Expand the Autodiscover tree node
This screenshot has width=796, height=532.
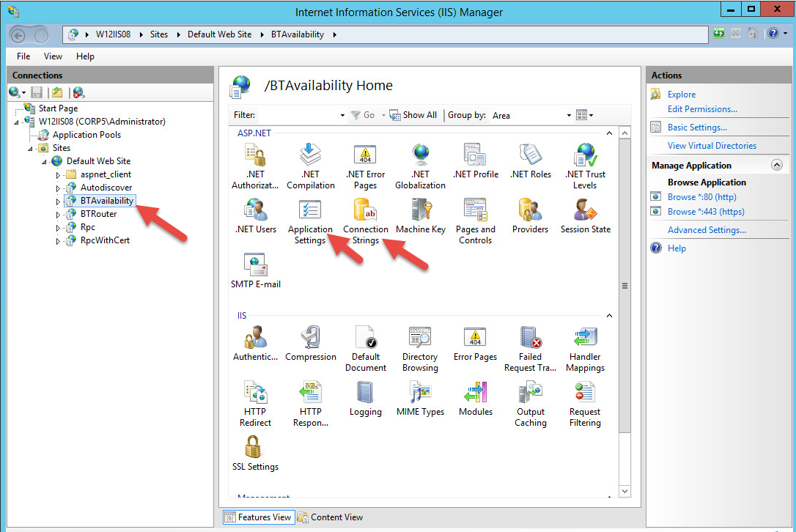(58, 188)
